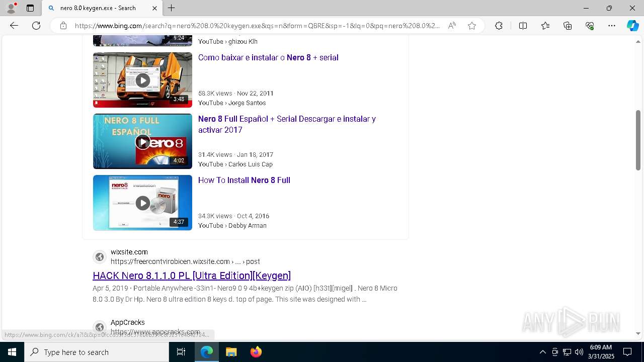Image resolution: width=644 pixels, height=362 pixels.
Task: Open Browser essentials heart icon
Action: [x=590, y=26]
